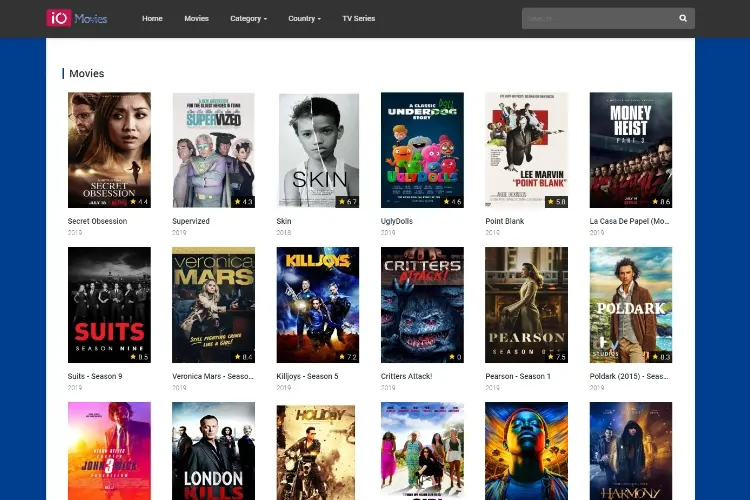Open Poldark poster
The width and height of the screenshot is (750, 500).
[630, 305]
